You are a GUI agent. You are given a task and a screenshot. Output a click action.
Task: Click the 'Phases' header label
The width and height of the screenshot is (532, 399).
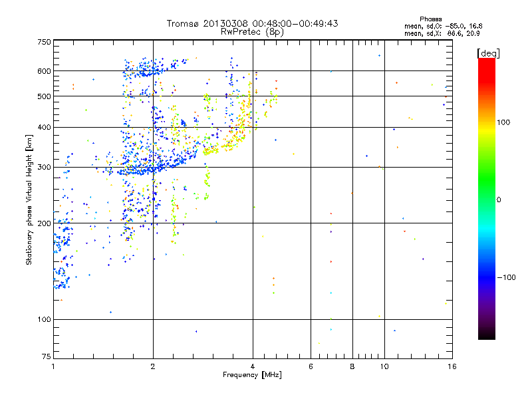tap(430, 19)
